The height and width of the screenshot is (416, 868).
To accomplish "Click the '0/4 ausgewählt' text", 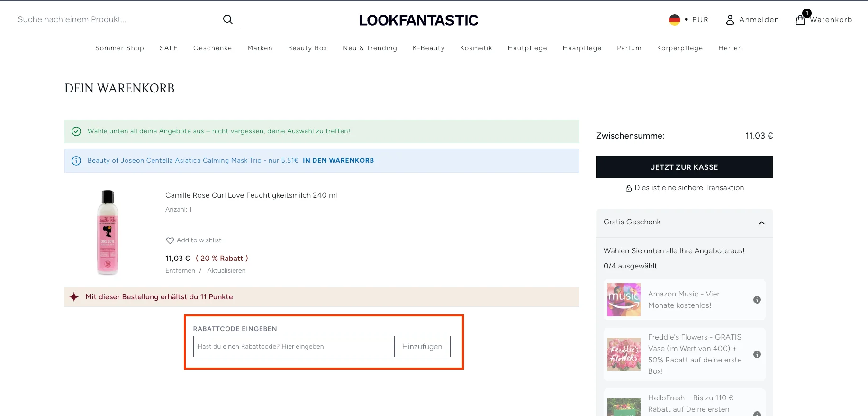I will coord(630,266).
